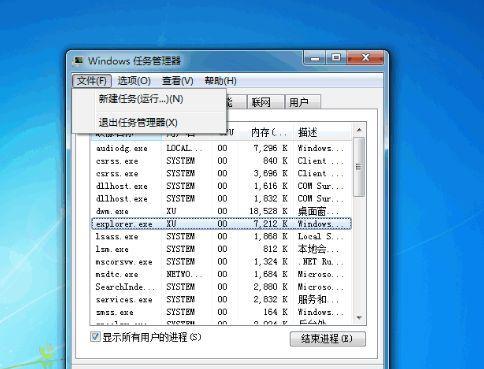Sort by the 描述 column header

coord(322,132)
